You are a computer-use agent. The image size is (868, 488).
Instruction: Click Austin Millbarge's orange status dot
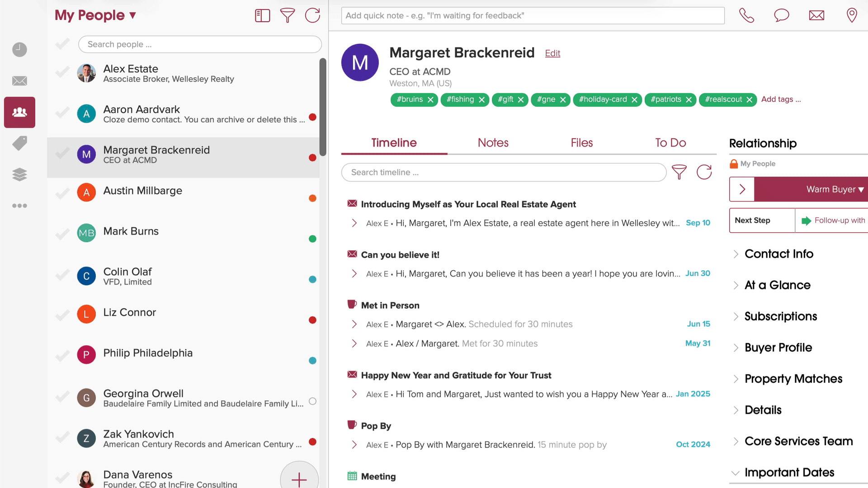(x=312, y=198)
